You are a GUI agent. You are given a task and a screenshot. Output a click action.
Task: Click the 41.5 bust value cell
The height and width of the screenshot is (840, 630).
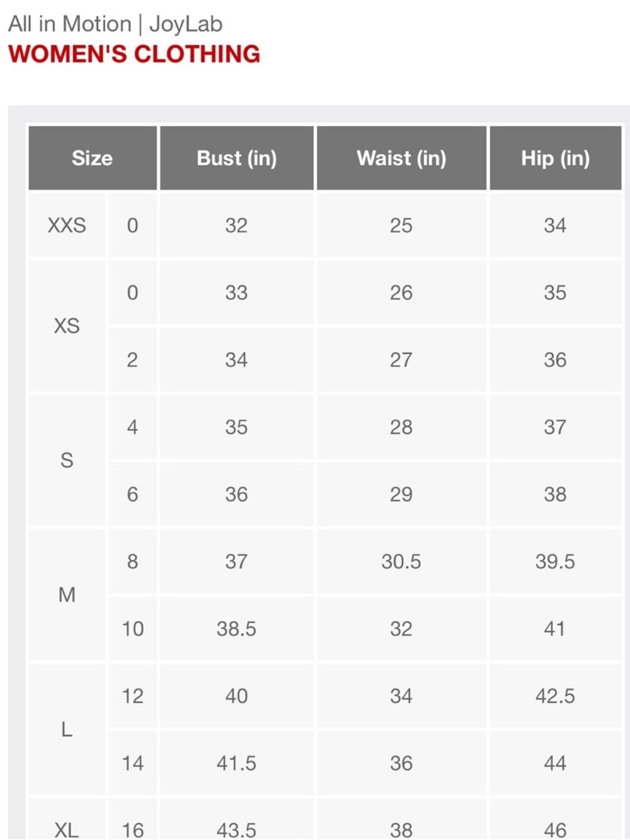[236, 763]
